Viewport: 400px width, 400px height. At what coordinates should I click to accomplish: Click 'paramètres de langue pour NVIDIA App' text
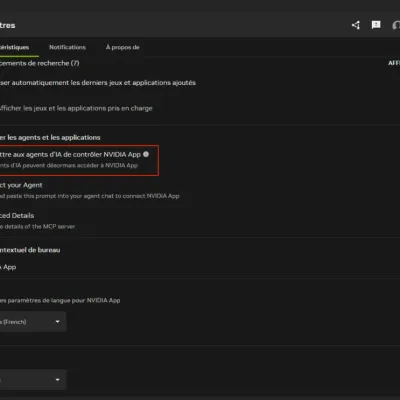point(64,300)
